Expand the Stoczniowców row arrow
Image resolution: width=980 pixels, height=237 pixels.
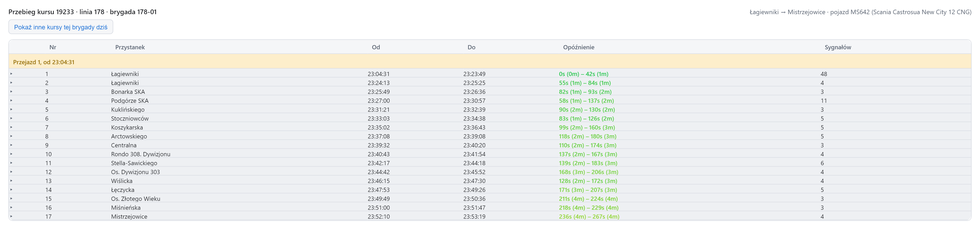(12, 118)
